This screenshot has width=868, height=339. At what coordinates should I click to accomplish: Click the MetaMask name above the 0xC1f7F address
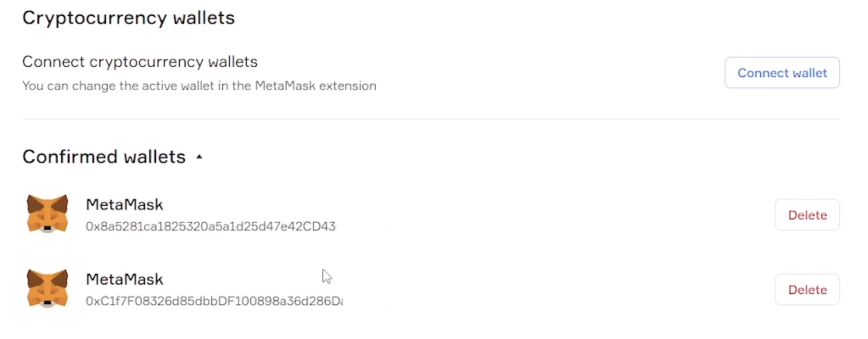(124, 279)
